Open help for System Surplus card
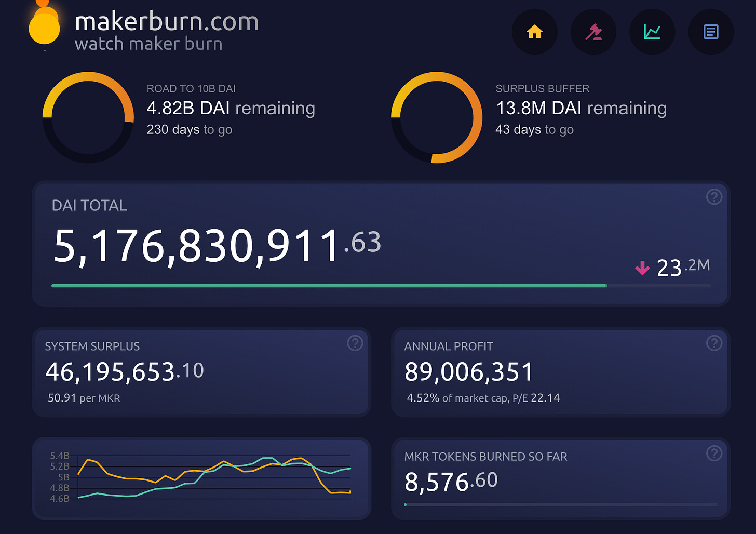756x534 pixels. (355, 343)
